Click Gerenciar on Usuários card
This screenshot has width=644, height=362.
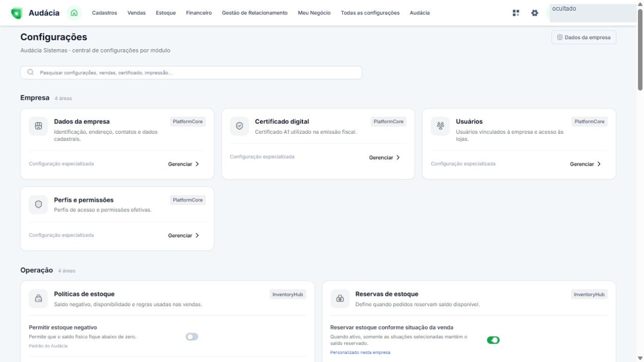[585, 164]
